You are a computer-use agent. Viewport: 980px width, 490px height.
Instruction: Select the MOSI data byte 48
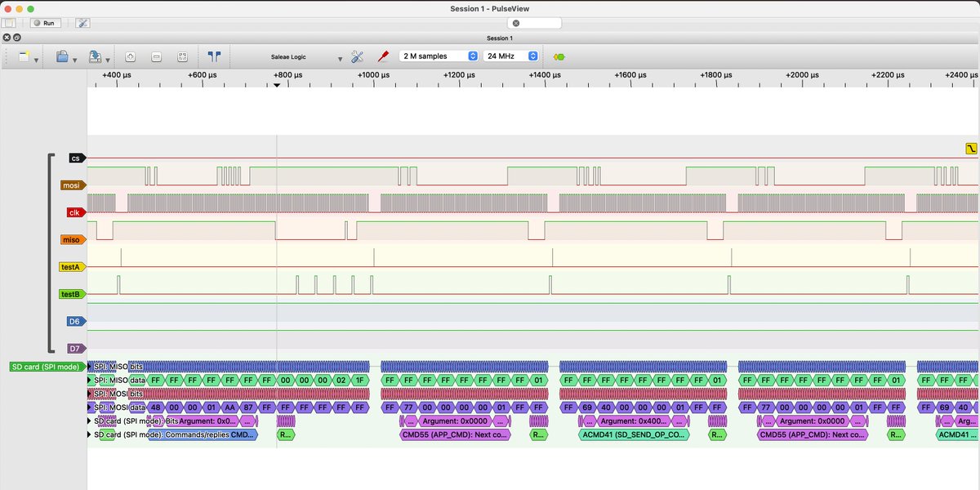pyautogui.click(x=157, y=408)
